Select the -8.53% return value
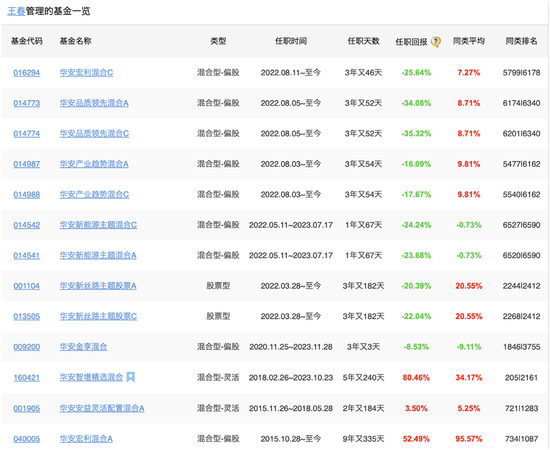550x450 pixels. tap(416, 348)
